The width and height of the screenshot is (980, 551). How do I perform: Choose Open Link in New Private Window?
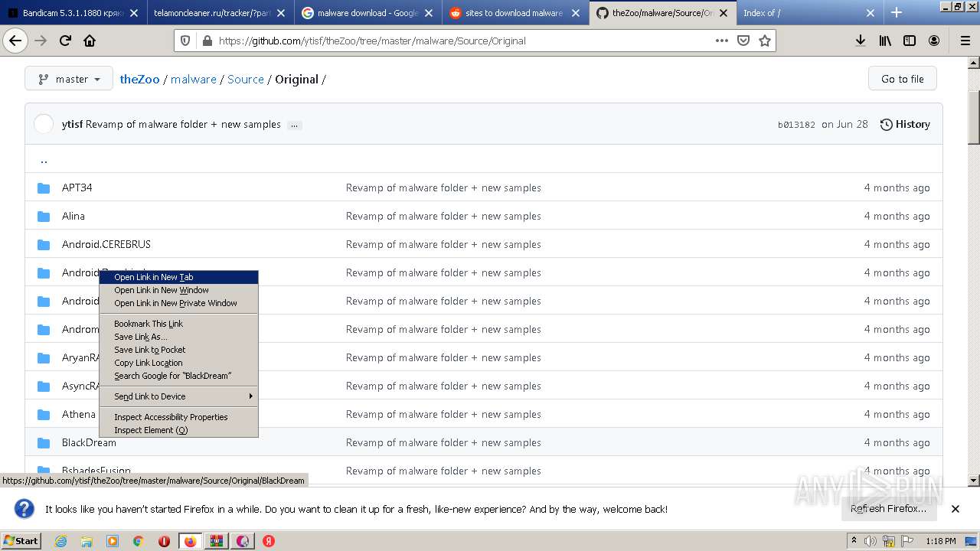click(178, 303)
